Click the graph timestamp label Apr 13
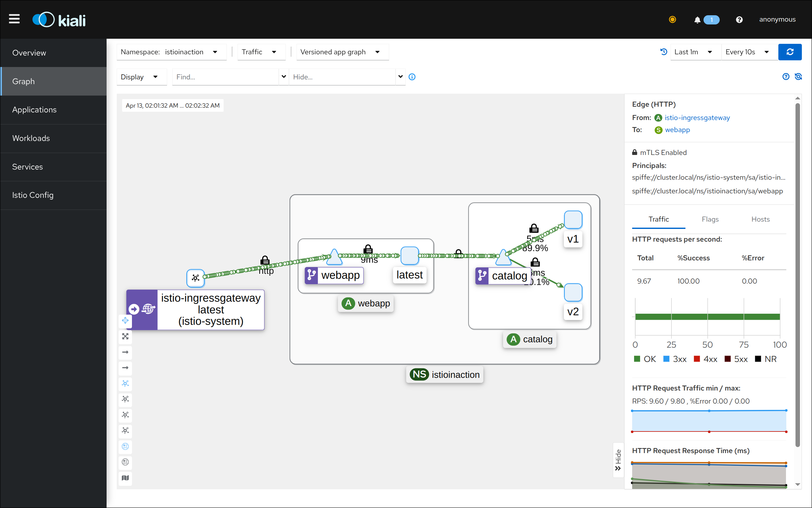Screen dimensions: 812x508 point(173,105)
